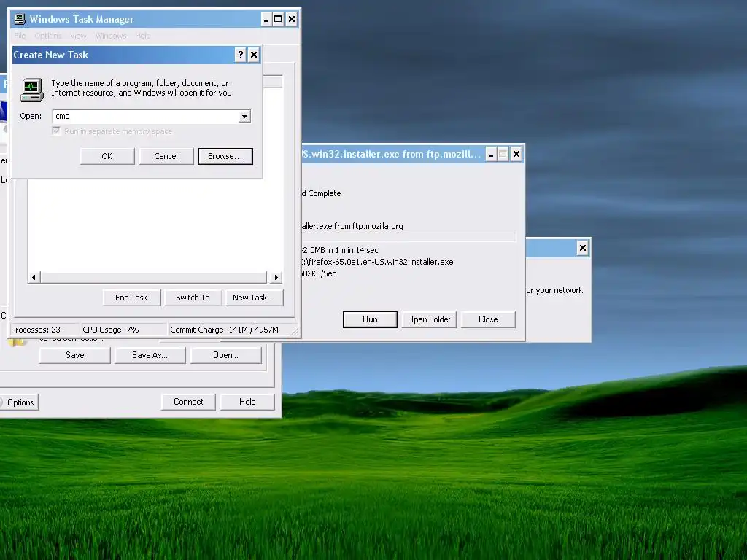Toggle Run in separate memory space checkbox
The width and height of the screenshot is (747, 560).
(x=56, y=131)
